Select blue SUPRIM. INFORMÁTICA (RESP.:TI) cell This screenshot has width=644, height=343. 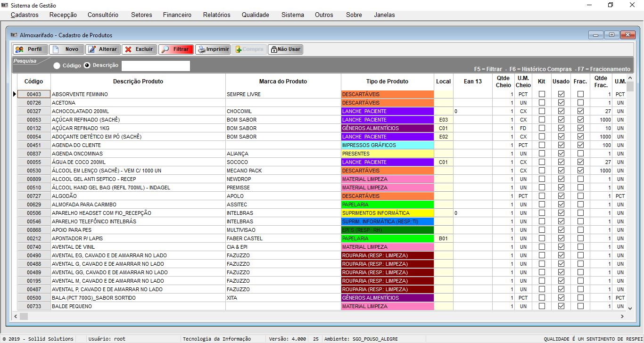click(x=388, y=221)
